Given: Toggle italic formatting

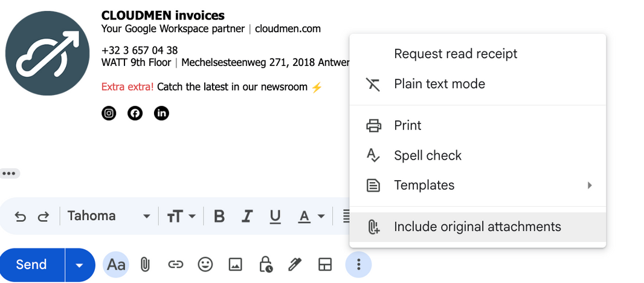Looking at the screenshot, I should [x=246, y=216].
